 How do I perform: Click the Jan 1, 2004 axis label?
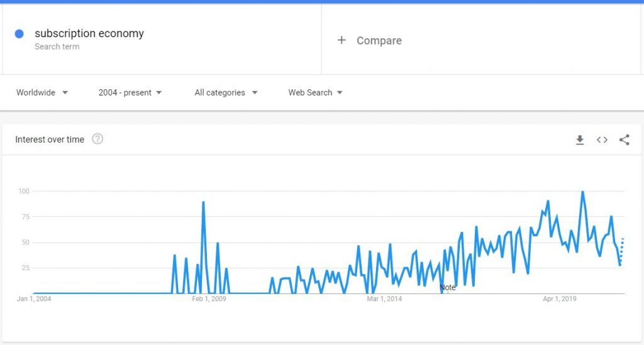click(34, 298)
